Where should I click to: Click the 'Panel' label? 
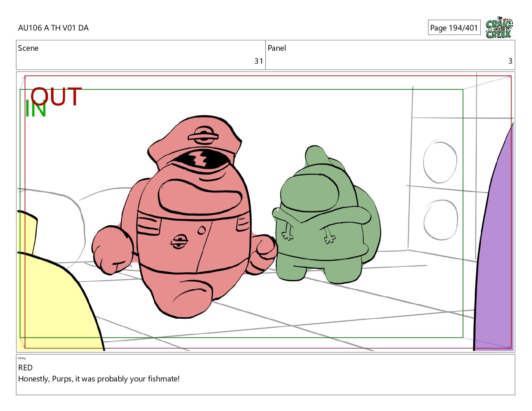(x=277, y=48)
